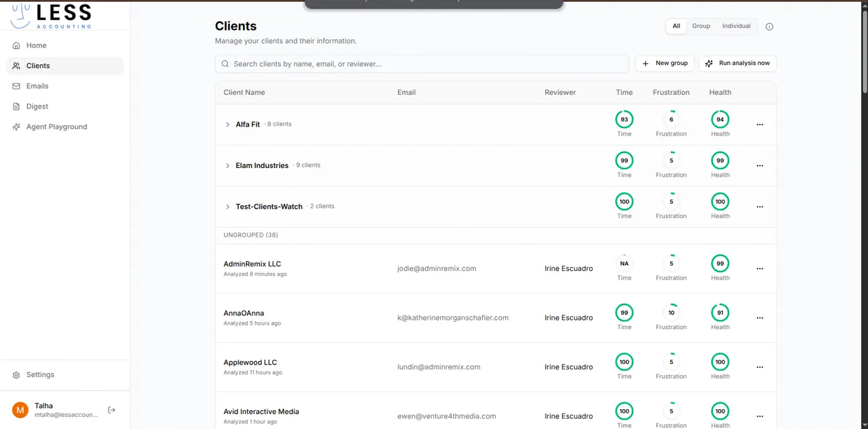Click the Health column header
The image size is (868, 429).
coord(720,92)
